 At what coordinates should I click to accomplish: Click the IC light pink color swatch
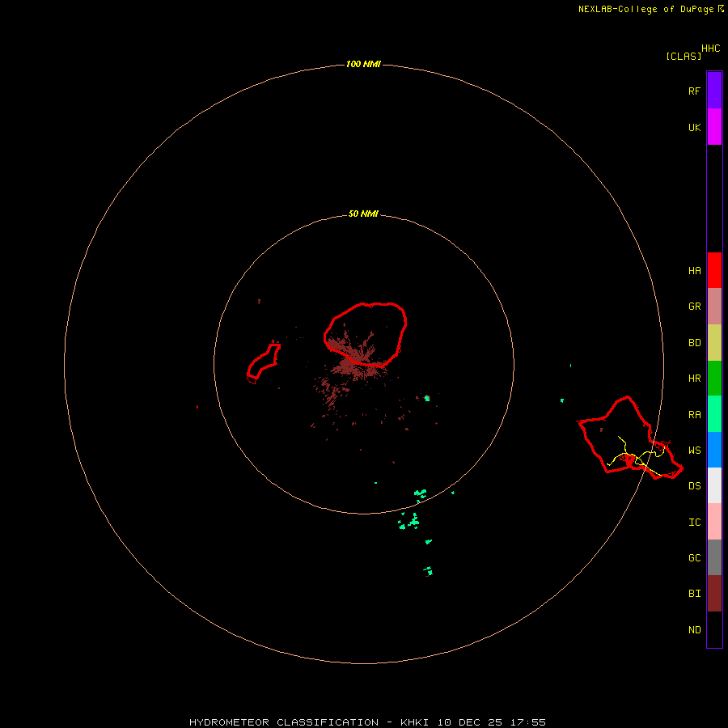click(714, 522)
